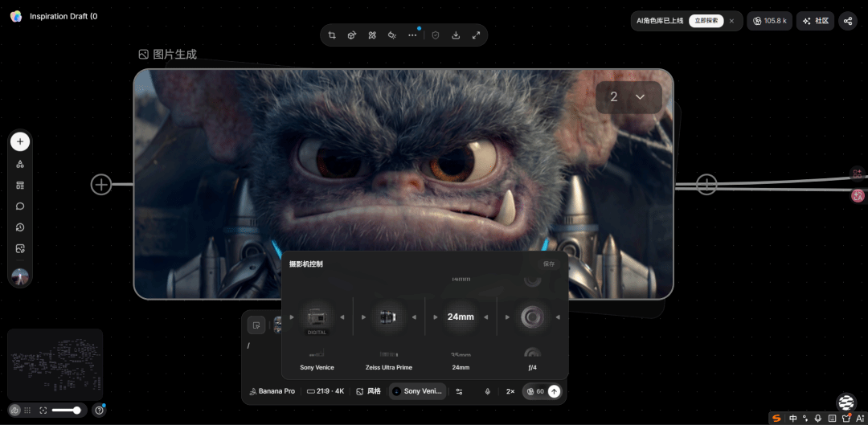Open the history clock icon in sidebar
This screenshot has width=868, height=425.
pyautogui.click(x=20, y=227)
